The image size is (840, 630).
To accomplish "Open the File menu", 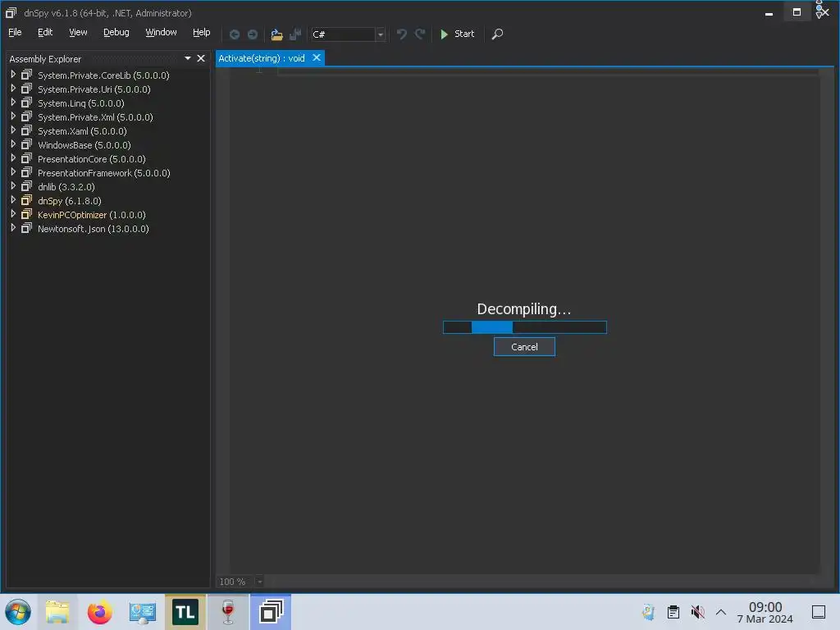I will point(15,32).
